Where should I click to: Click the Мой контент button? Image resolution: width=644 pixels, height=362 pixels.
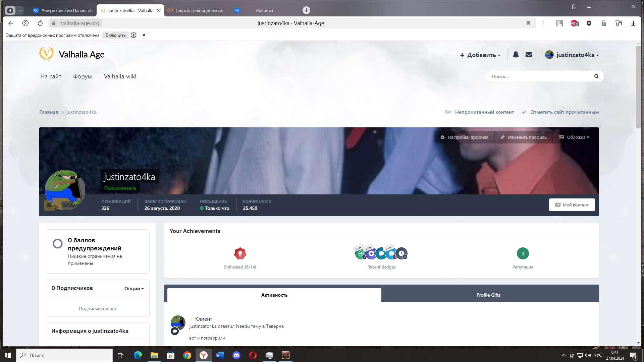(x=572, y=205)
